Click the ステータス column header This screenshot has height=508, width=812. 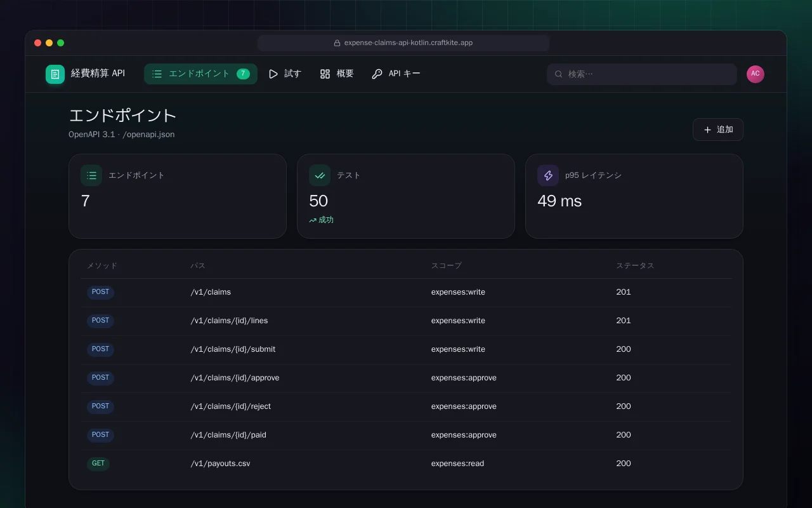point(635,265)
